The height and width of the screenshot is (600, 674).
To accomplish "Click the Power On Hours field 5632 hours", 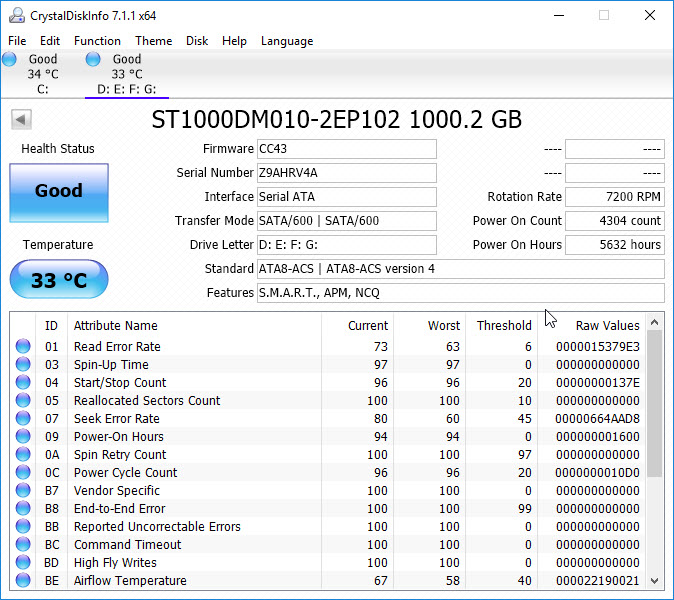I will (615, 245).
